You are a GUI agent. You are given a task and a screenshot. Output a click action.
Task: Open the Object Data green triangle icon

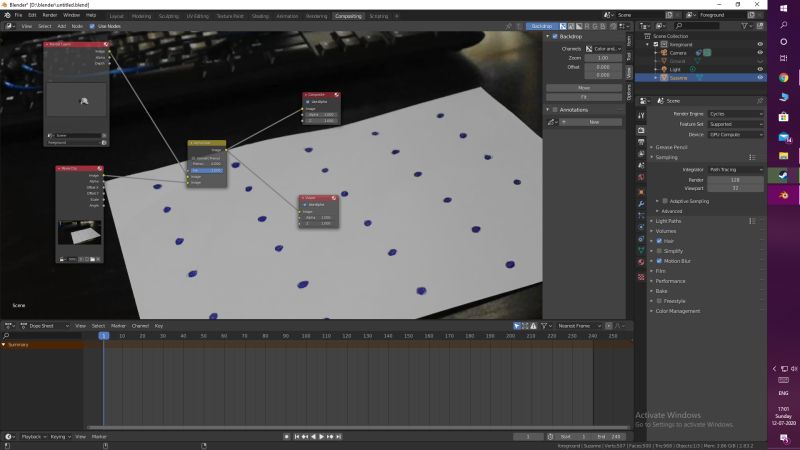641,251
